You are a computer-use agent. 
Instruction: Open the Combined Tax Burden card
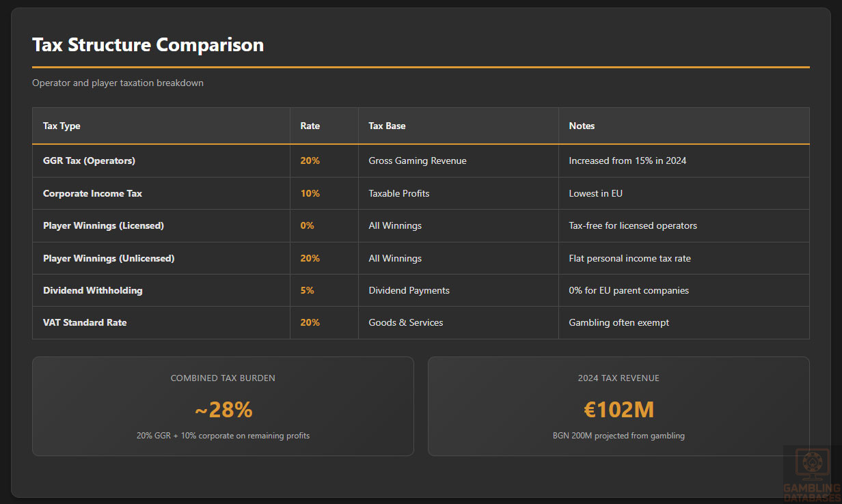(x=223, y=406)
